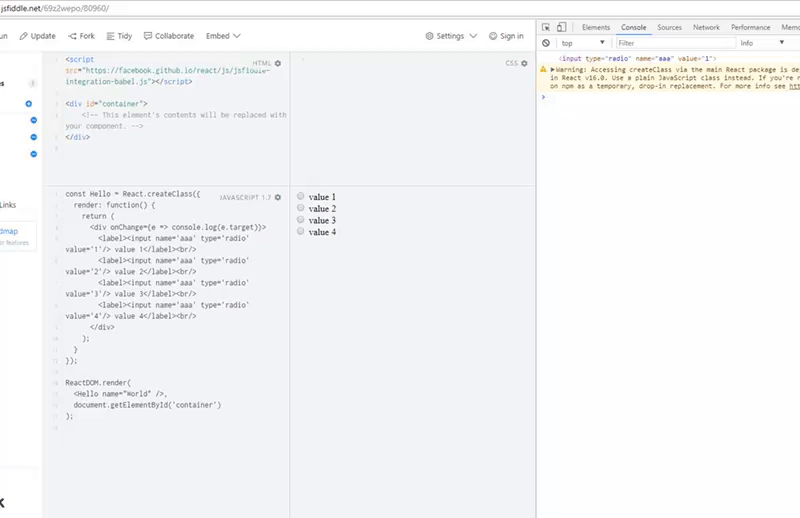
Task: Click the logged input type="radio" console entry
Action: coord(637,59)
